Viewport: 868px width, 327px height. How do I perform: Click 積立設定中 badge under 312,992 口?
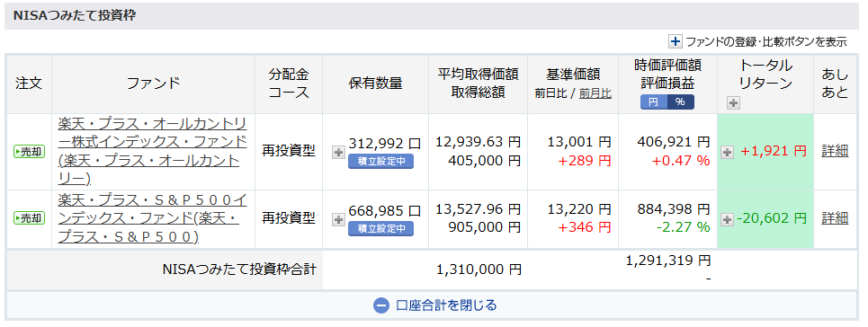[380, 162]
